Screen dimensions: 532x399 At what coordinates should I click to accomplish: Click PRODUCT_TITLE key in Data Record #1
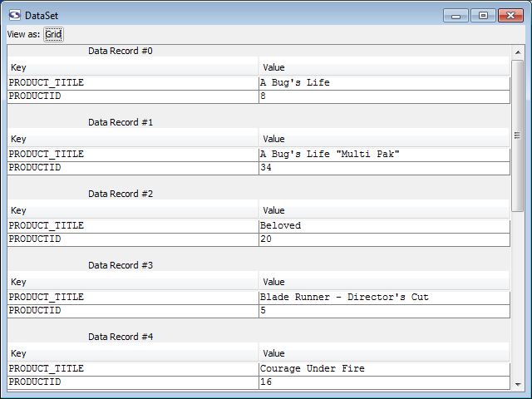pos(133,155)
